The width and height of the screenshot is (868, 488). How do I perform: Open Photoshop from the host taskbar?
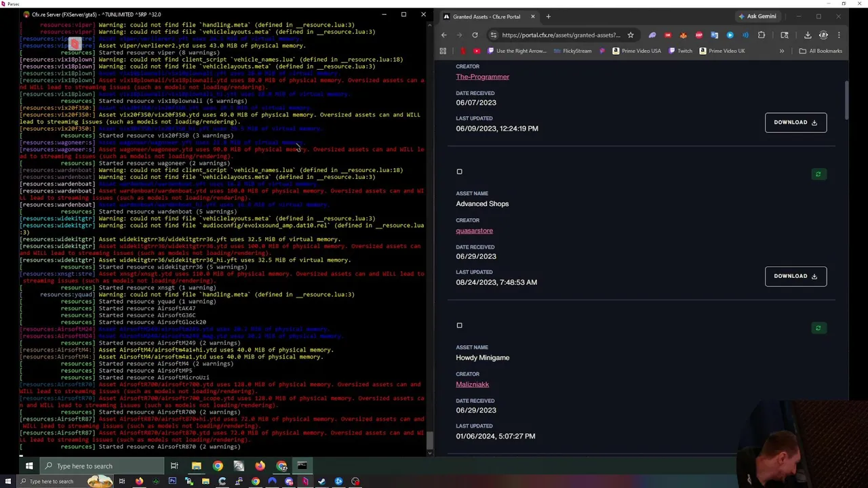pyautogui.click(x=172, y=481)
